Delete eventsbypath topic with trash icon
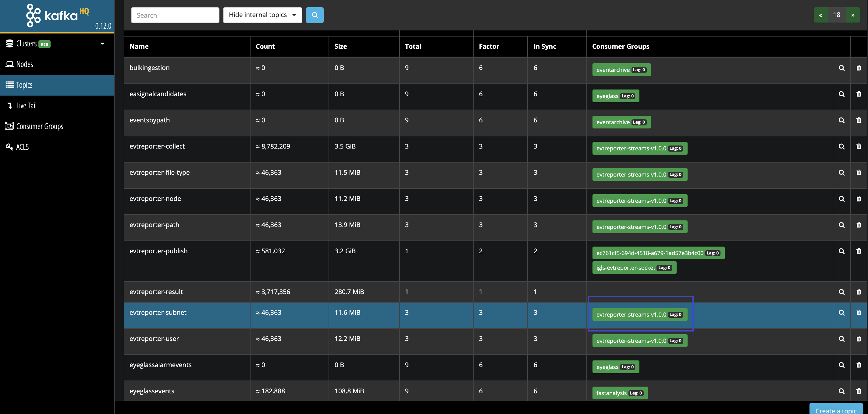This screenshot has width=868, height=414. coord(859,121)
